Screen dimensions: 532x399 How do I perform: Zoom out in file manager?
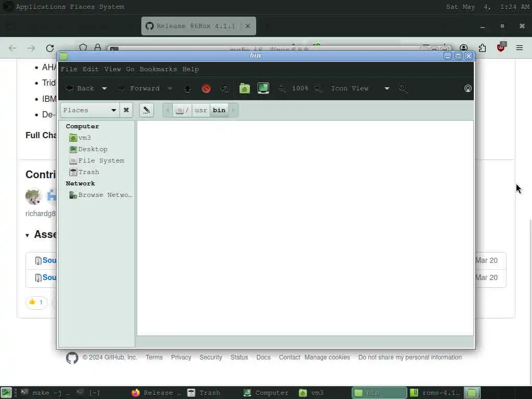click(x=282, y=88)
